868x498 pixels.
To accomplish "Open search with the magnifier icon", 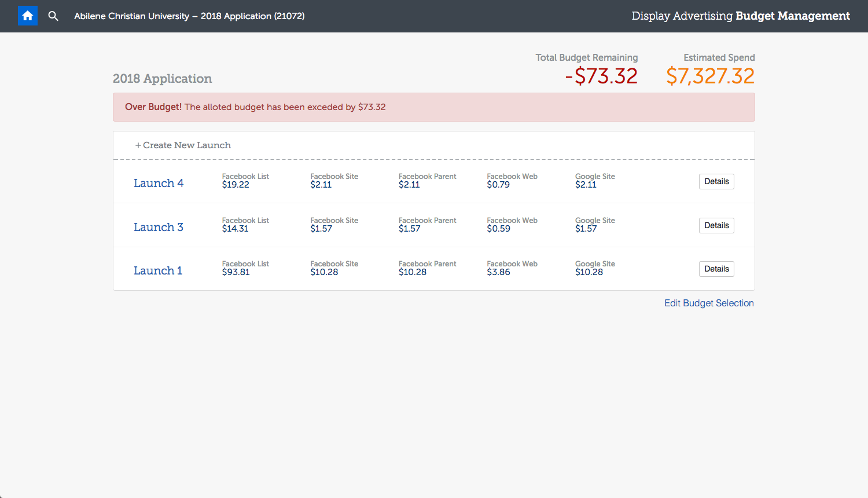I will coord(53,16).
